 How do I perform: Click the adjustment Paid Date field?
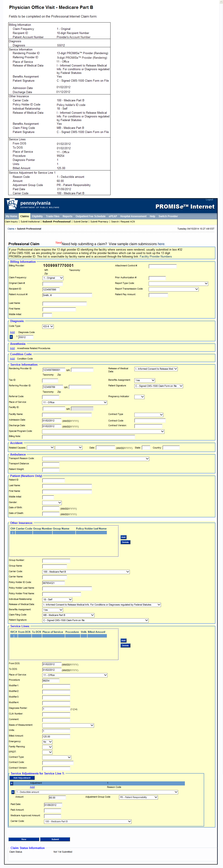point(53,805)
